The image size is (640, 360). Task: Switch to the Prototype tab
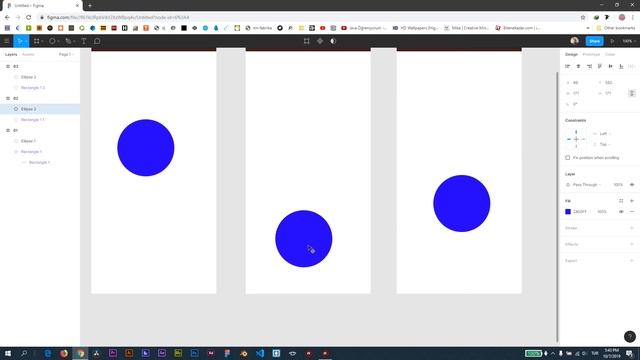coord(591,54)
